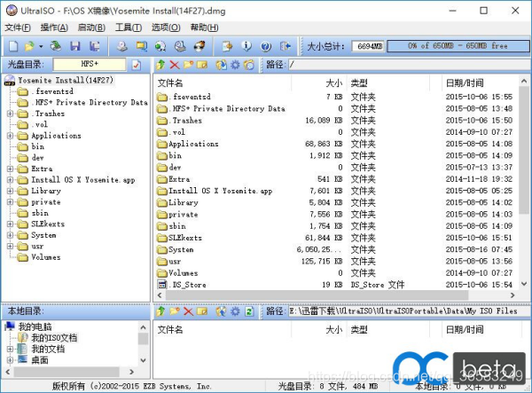Click the HFS+ disc format box
Screen dimensions: 532x393
(x=90, y=64)
